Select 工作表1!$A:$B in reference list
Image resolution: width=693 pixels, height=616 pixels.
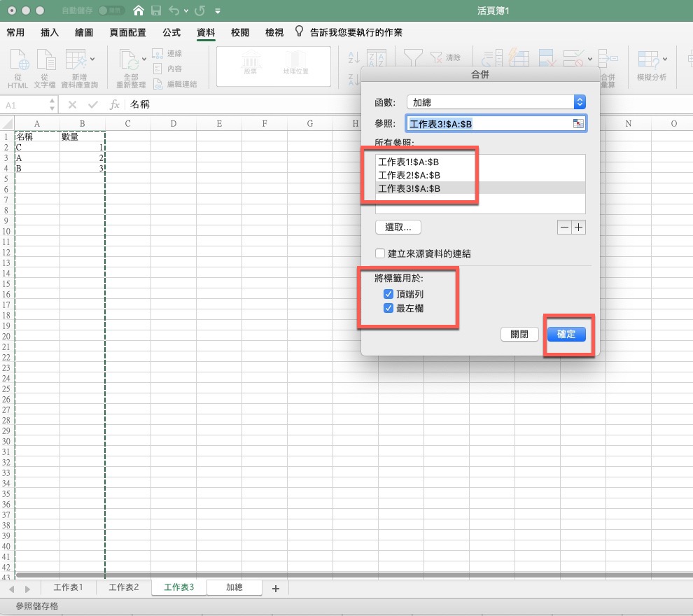point(409,162)
